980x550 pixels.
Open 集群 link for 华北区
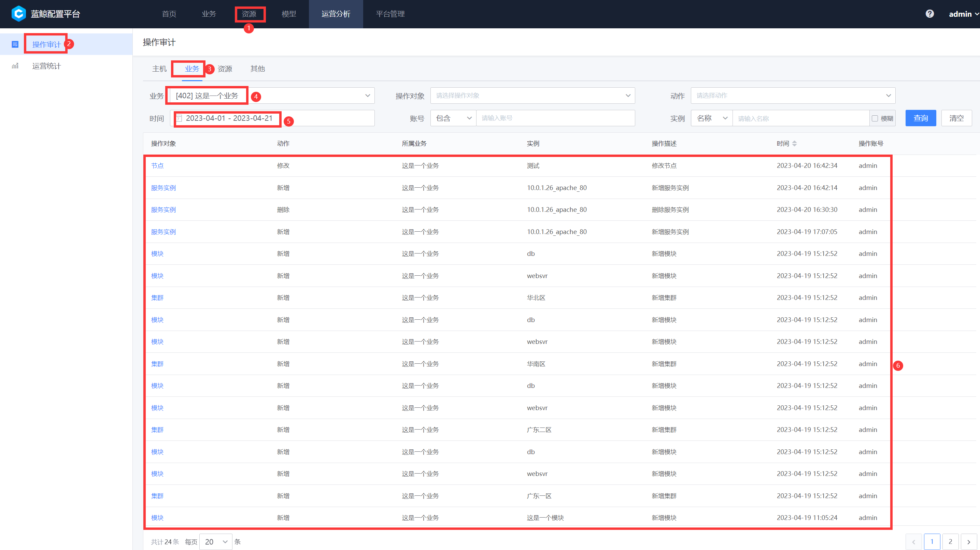(x=157, y=298)
